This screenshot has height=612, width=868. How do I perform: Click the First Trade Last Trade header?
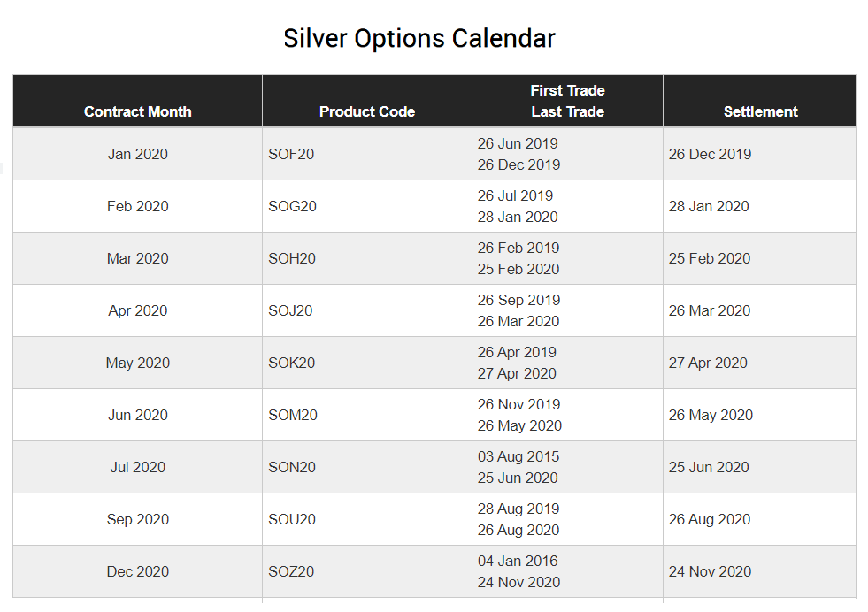[567, 101]
